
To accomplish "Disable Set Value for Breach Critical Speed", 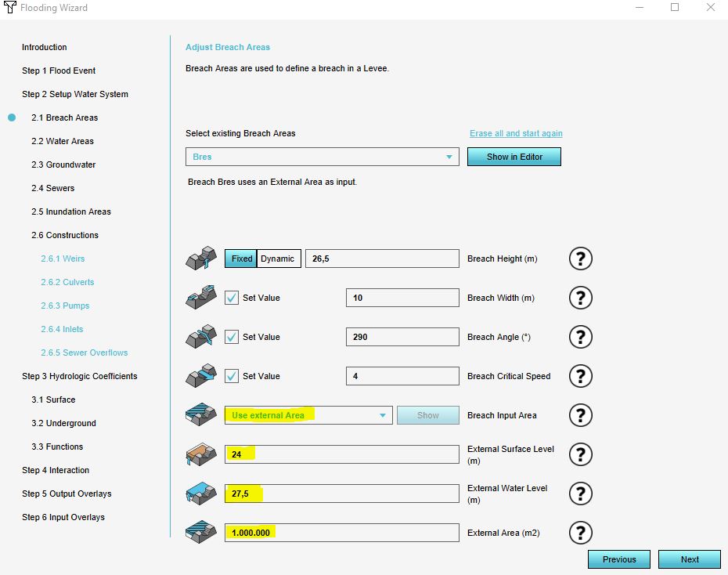I will pyautogui.click(x=232, y=376).
